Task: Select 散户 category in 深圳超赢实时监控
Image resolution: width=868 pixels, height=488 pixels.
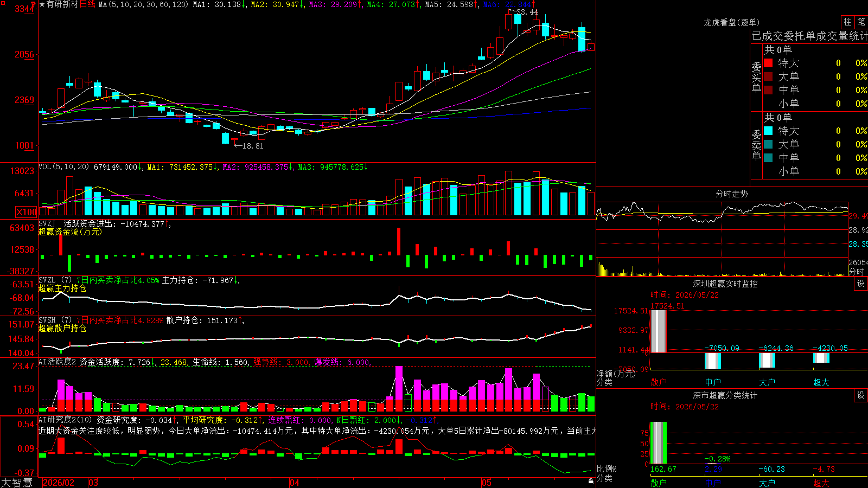Action: (x=659, y=382)
